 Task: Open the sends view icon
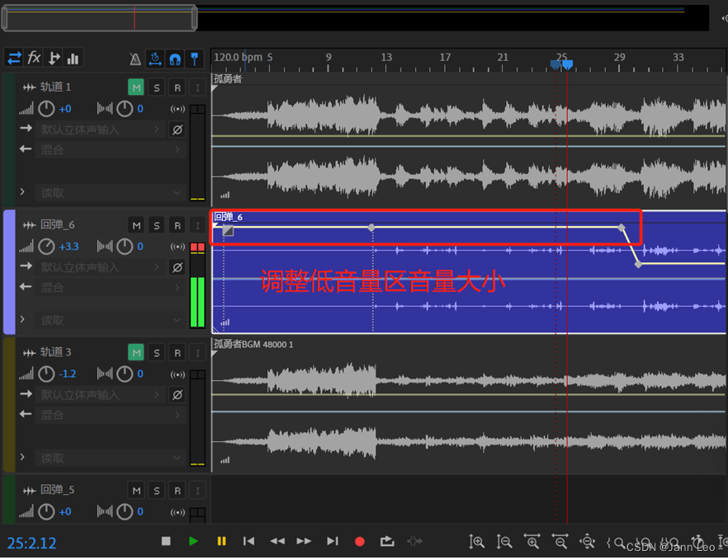(x=54, y=58)
